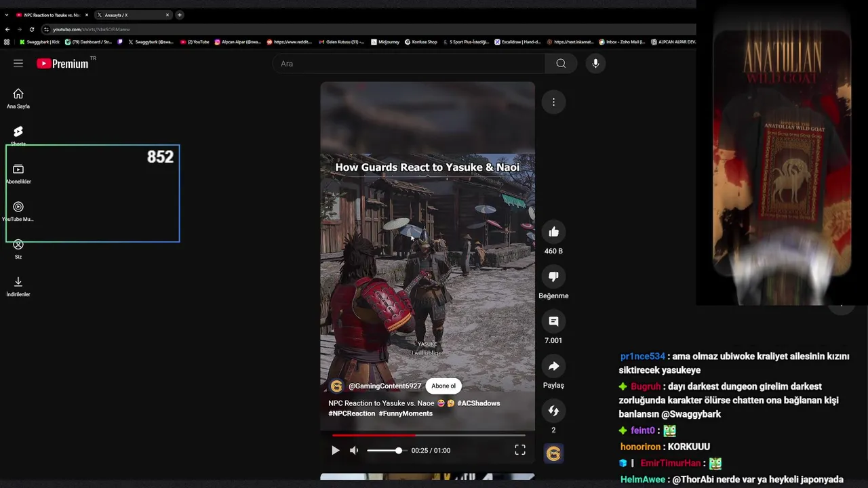Open a new browser tab
Image resolution: width=868 pixels, height=488 pixels.
click(180, 15)
